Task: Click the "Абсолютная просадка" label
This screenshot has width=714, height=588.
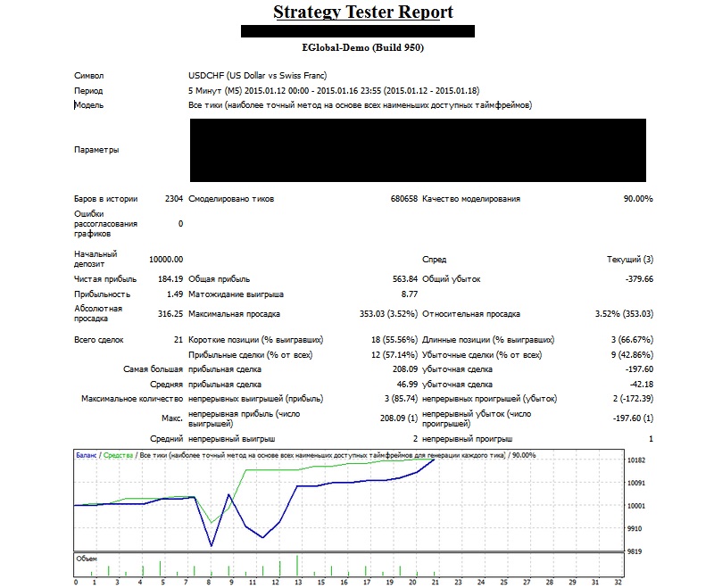Action: 98,313
